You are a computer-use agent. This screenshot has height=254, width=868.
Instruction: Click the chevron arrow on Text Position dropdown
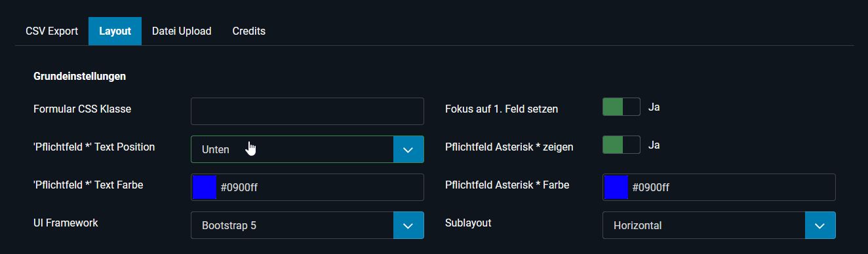(408, 149)
